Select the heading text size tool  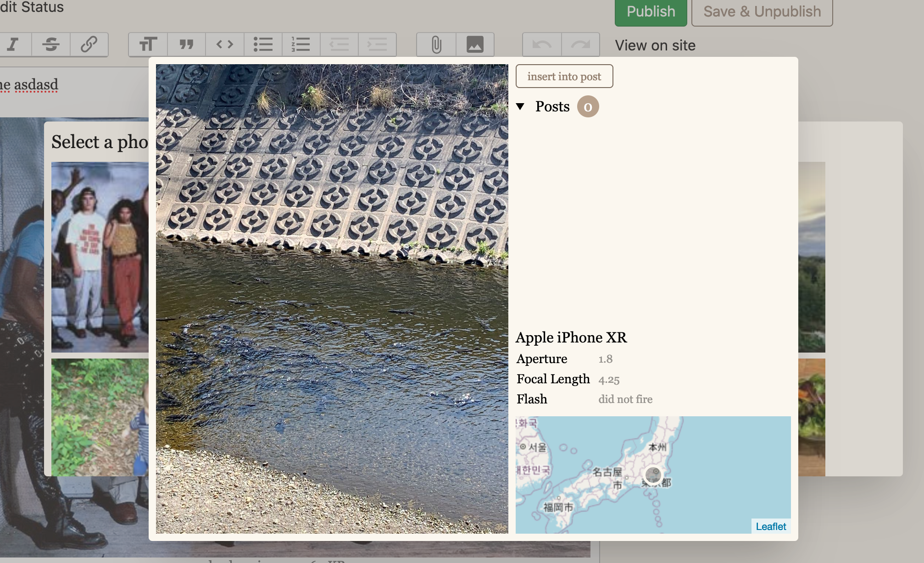148,44
